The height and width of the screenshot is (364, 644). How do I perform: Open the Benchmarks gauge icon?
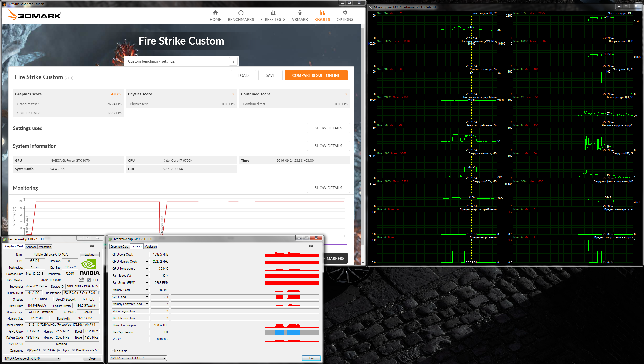pos(241,13)
